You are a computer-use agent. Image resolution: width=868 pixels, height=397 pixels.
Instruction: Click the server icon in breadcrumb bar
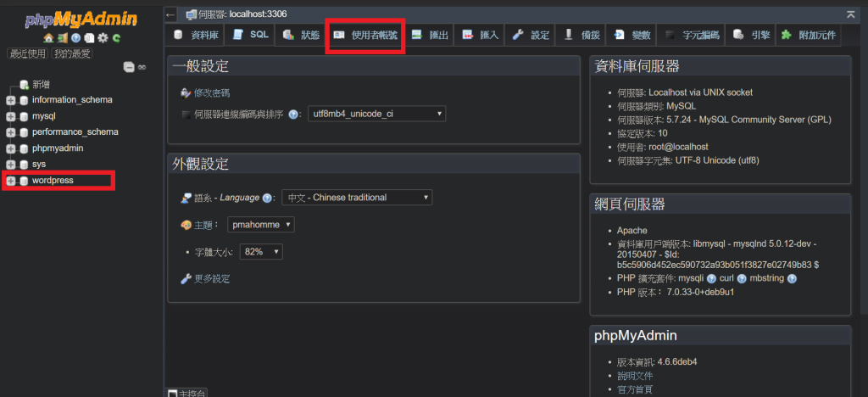[x=192, y=14]
